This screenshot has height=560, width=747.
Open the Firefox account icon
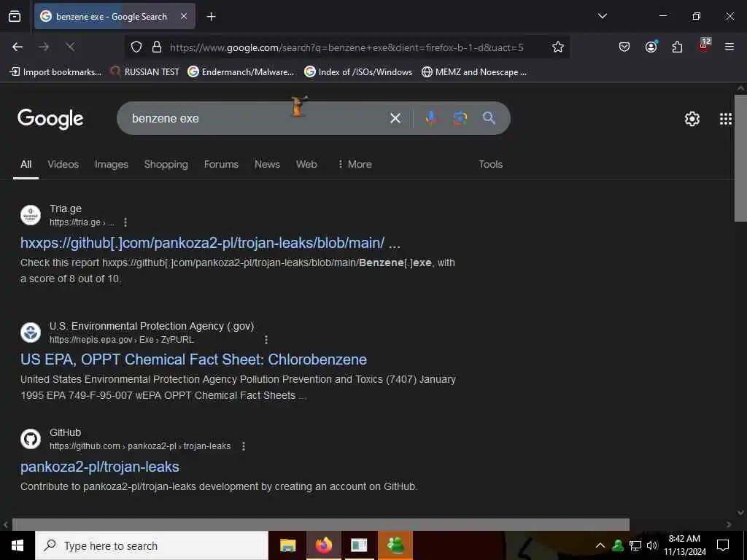pyautogui.click(x=651, y=47)
